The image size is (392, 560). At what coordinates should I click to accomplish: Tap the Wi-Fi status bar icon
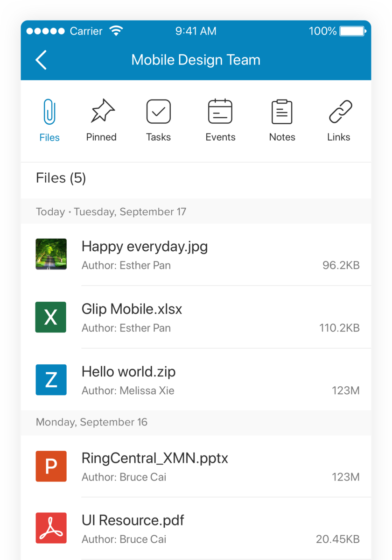[116, 31]
